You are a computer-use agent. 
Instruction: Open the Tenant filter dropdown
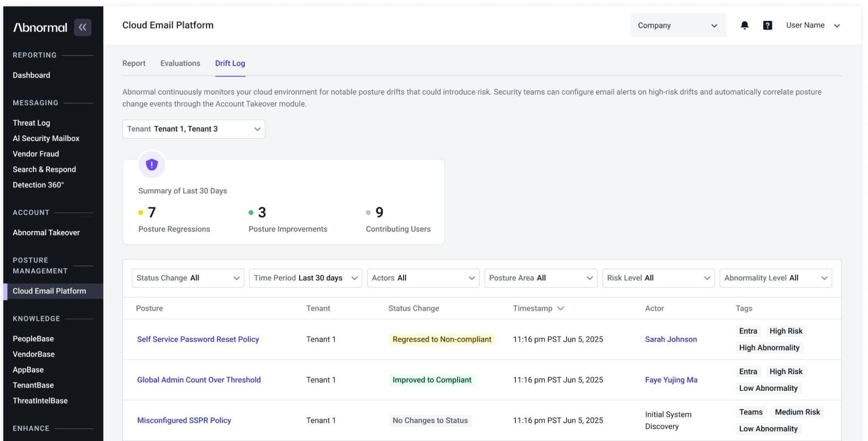(194, 129)
